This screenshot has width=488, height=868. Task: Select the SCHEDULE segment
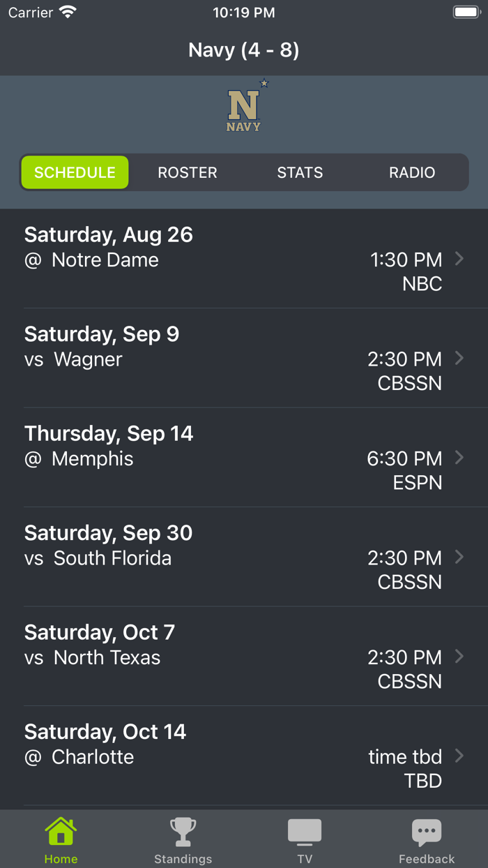point(75,172)
